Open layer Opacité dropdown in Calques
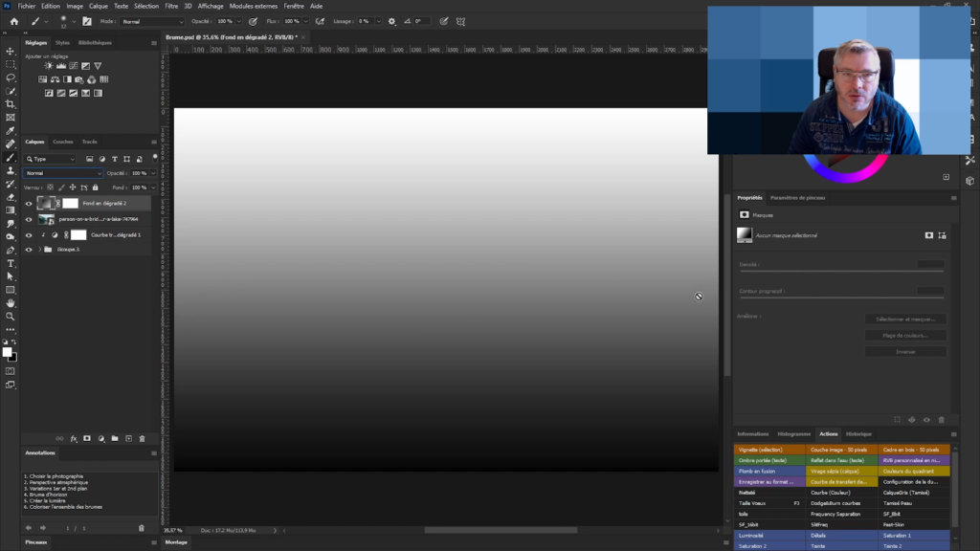The image size is (980, 551). tap(153, 173)
